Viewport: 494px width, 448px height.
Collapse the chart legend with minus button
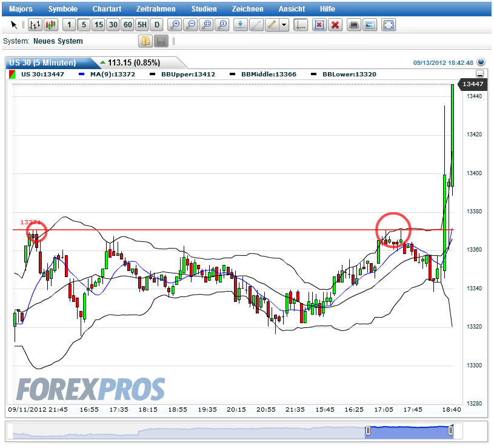coord(479,73)
